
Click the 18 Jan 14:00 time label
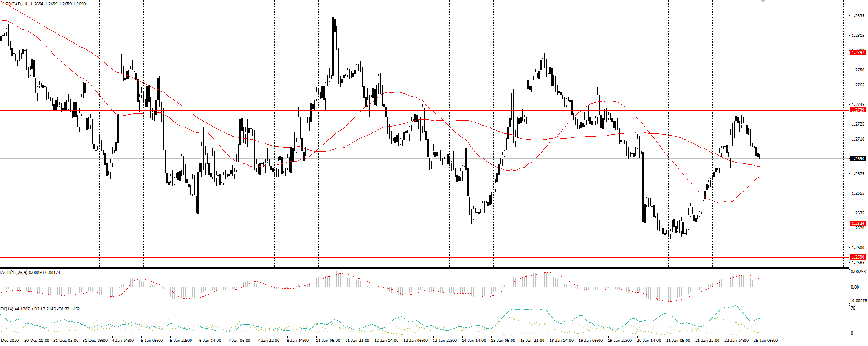tap(561, 341)
